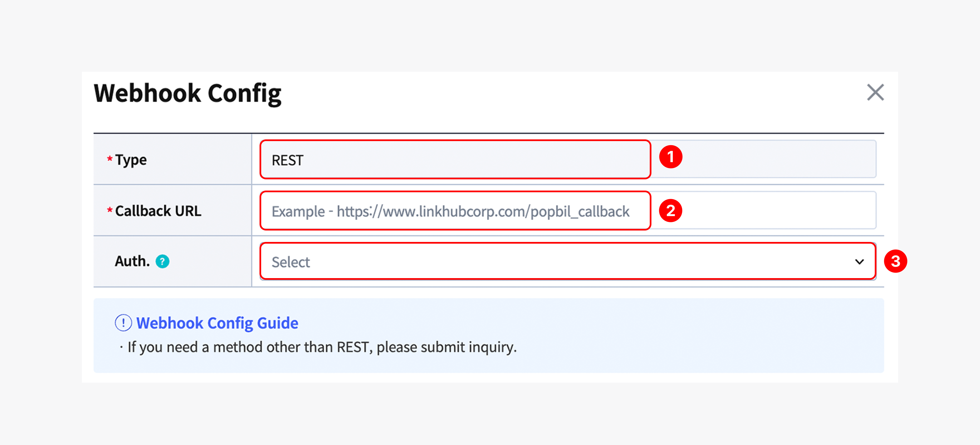
Task: Click the Callback URL example input field
Action: tap(455, 211)
